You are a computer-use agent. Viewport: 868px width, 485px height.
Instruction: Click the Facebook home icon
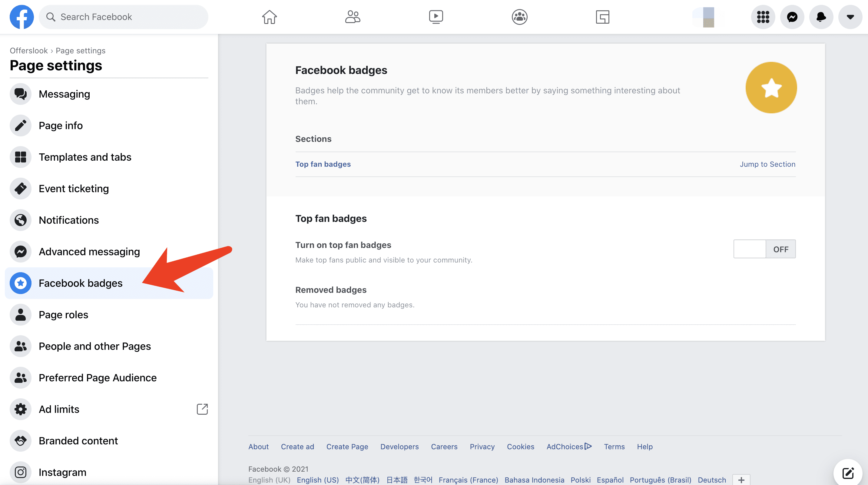pyautogui.click(x=269, y=17)
